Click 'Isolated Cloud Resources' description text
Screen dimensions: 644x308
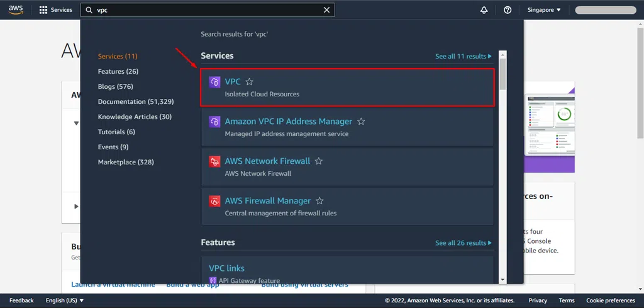tap(262, 94)
